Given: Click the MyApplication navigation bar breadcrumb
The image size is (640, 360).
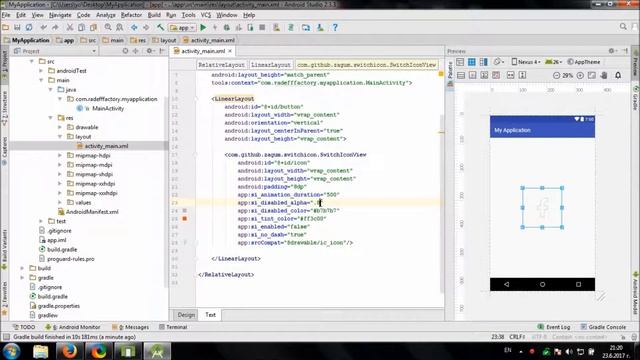Looking at the screenshot, I should tap(27, 40).
